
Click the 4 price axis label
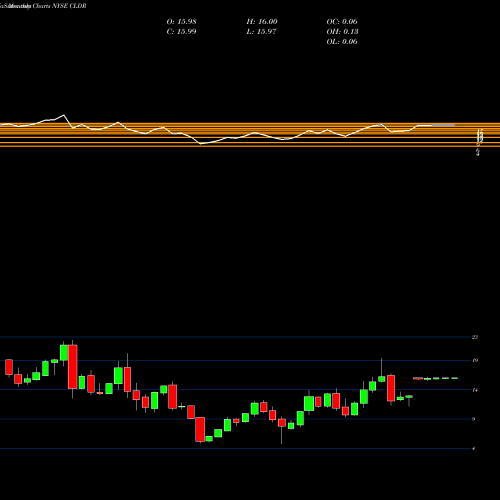tap(474, 448)
